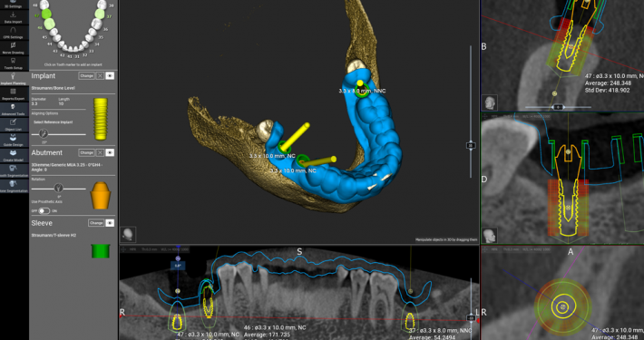Open the Data Import tool

pyautogui.click(x=13, y=17)
